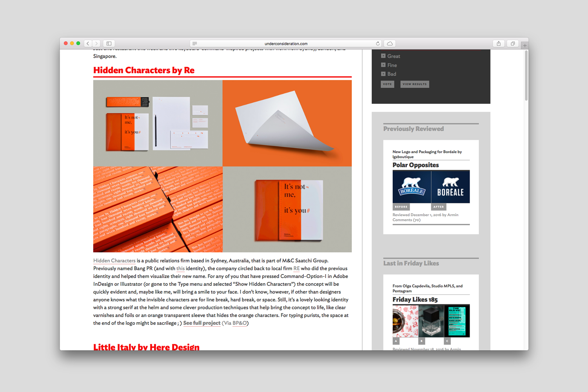Click the curled paper on orange image
The height and width of the screenshot is (392, 588).
(x=287, y=123)
